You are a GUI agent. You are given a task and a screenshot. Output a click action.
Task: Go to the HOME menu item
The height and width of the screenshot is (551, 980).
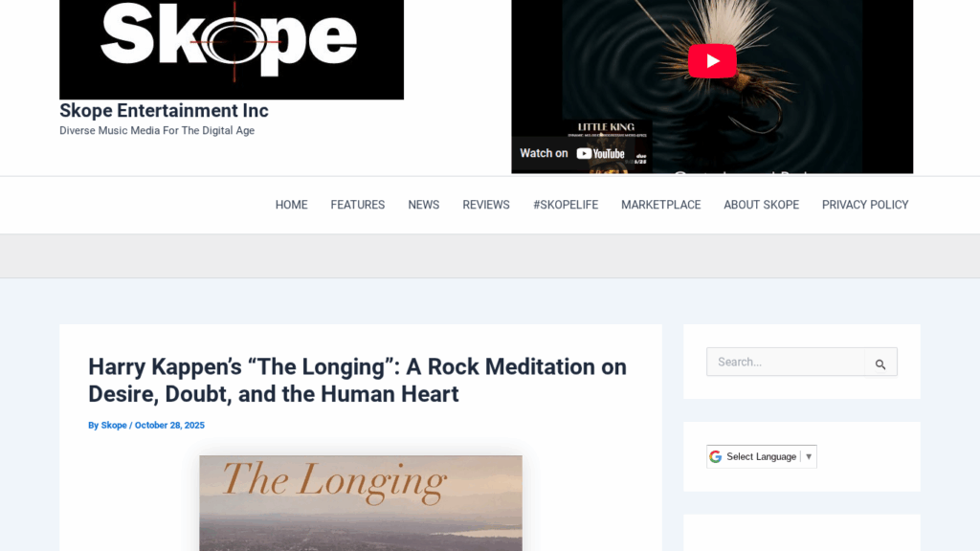click(x=291, y=205)
